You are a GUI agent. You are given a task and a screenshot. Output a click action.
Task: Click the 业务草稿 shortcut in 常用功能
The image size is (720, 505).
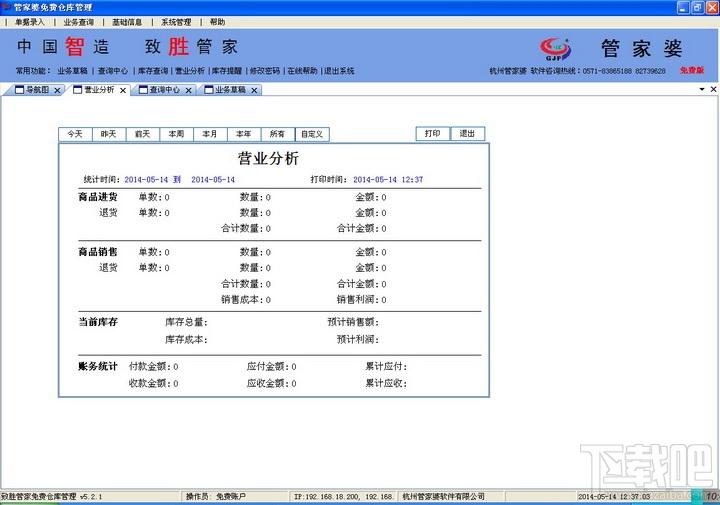tap(72, 71)
